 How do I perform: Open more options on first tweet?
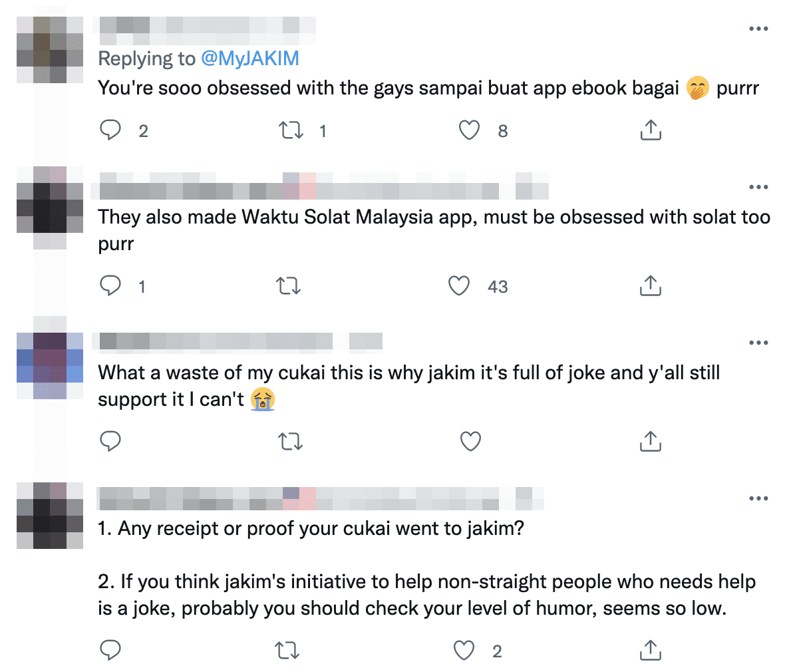[x=758, y=29]
